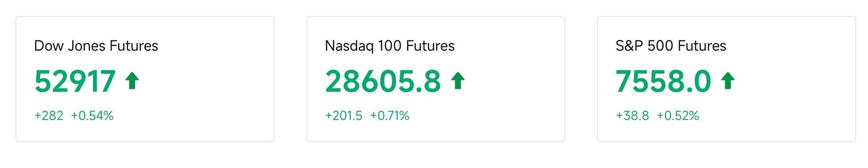This screenshot has width=868, height=168.
Task: Open the Dow Jones Futures card
Action: (x=145, y=79)
